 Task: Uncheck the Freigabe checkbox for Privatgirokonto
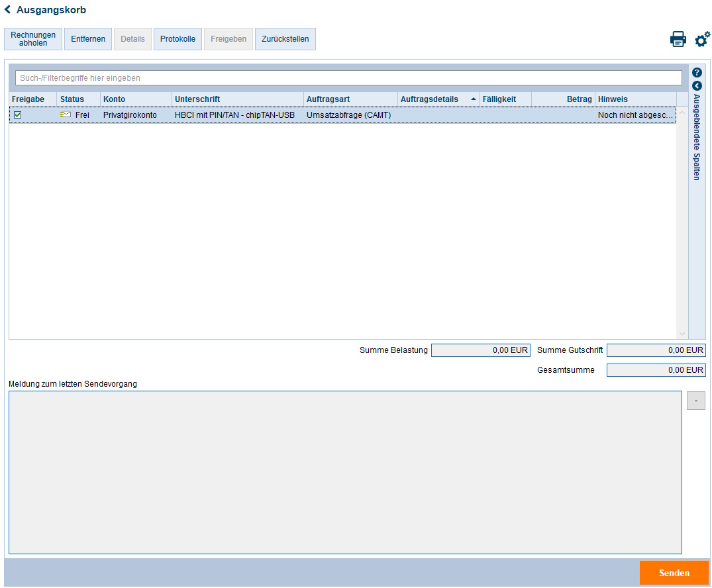click(x=18, y=115)
